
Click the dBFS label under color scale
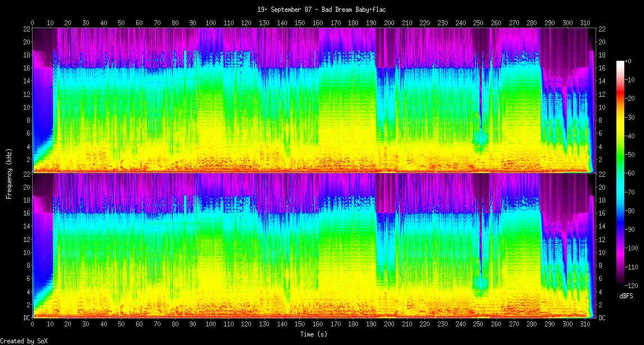pos(627,296)
